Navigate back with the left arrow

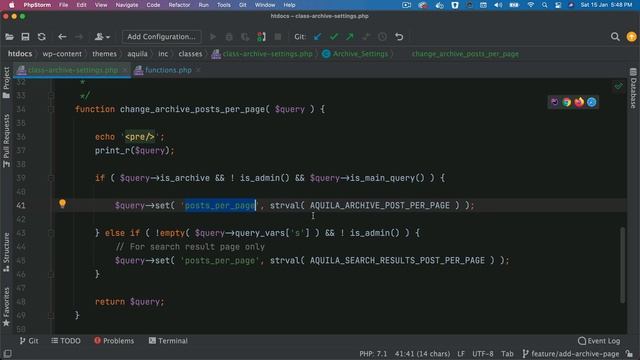(62, 37)
